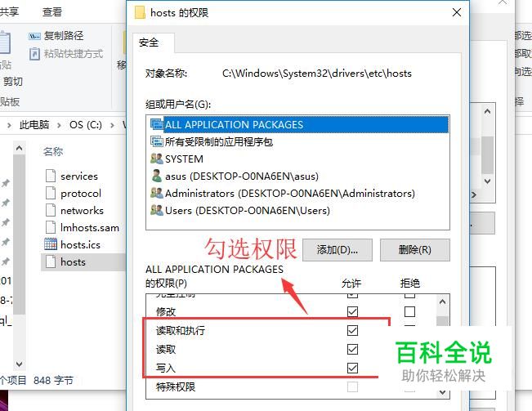
Task: Expand the 此电脑 breadcrumb chevron
Action: 59,125
